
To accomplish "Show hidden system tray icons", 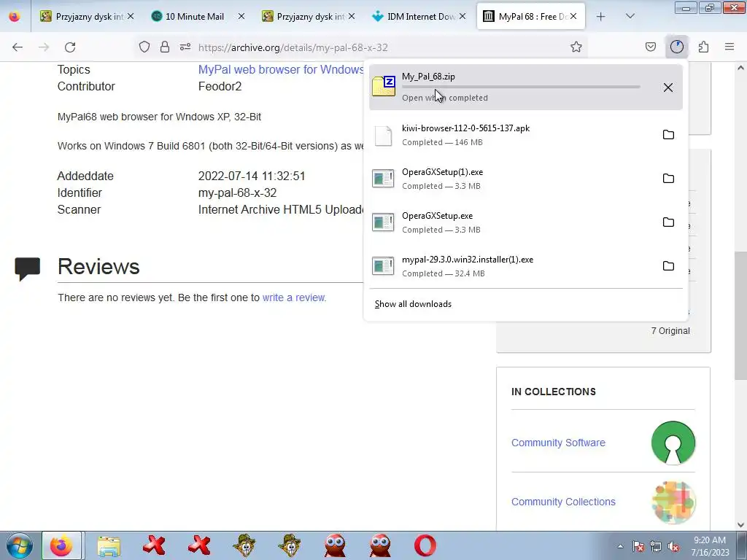I will point(620,546).
